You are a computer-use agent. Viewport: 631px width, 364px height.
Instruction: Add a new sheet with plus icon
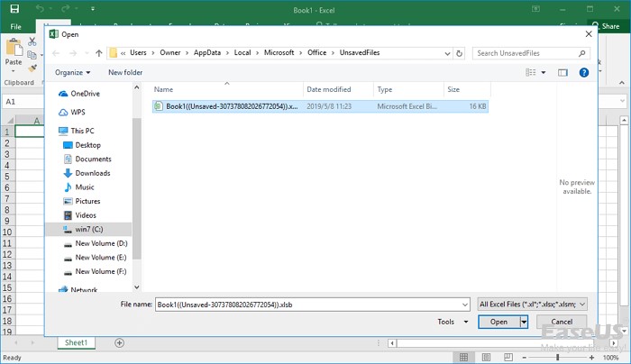(119, 343)
